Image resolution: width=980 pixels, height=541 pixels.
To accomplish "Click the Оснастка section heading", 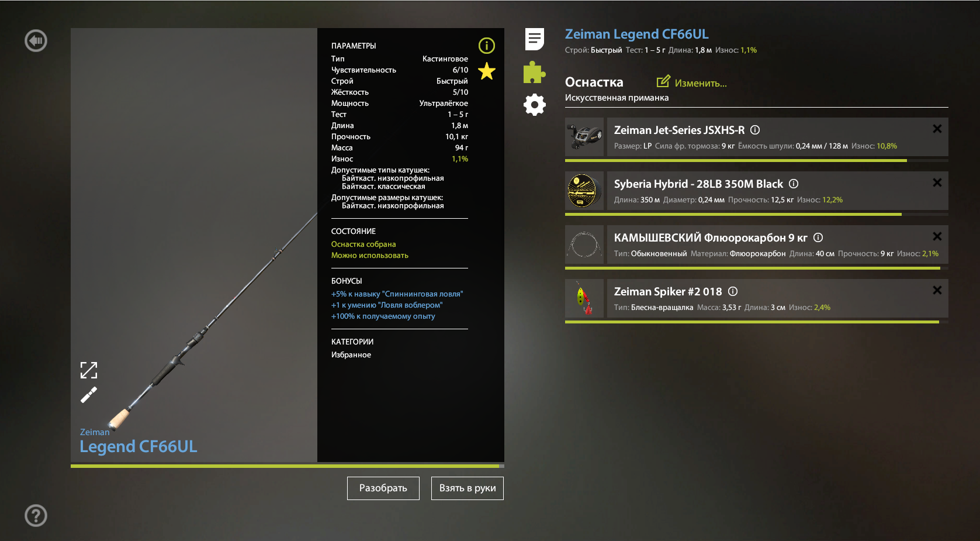I will pyautogui.click(x=594, y=82).
